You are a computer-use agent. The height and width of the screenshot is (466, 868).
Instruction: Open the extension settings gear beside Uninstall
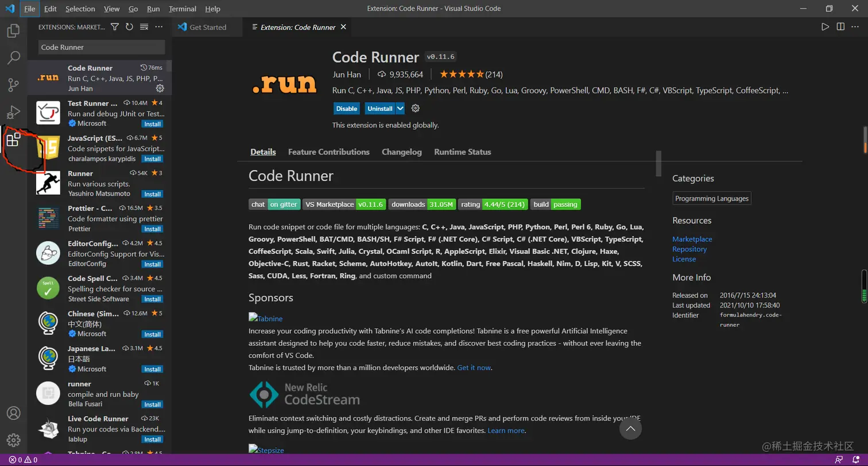point(416,109)
